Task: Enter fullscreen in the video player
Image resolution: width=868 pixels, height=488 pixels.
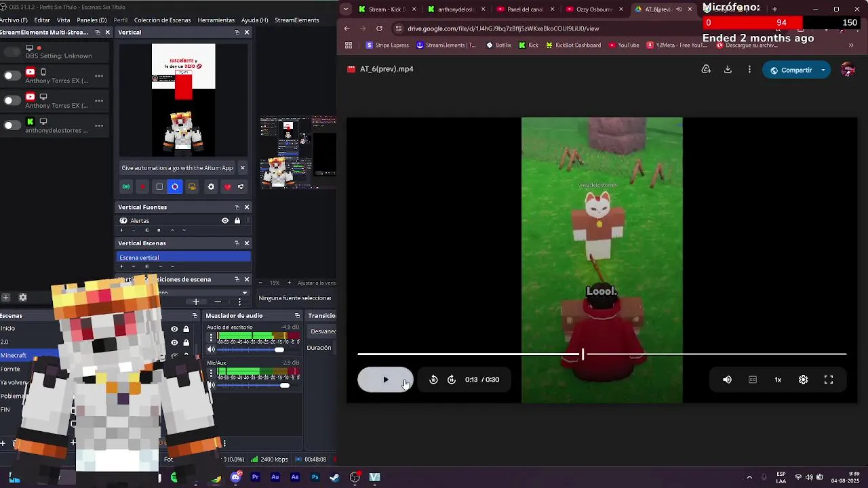Action: click(829, 380)
